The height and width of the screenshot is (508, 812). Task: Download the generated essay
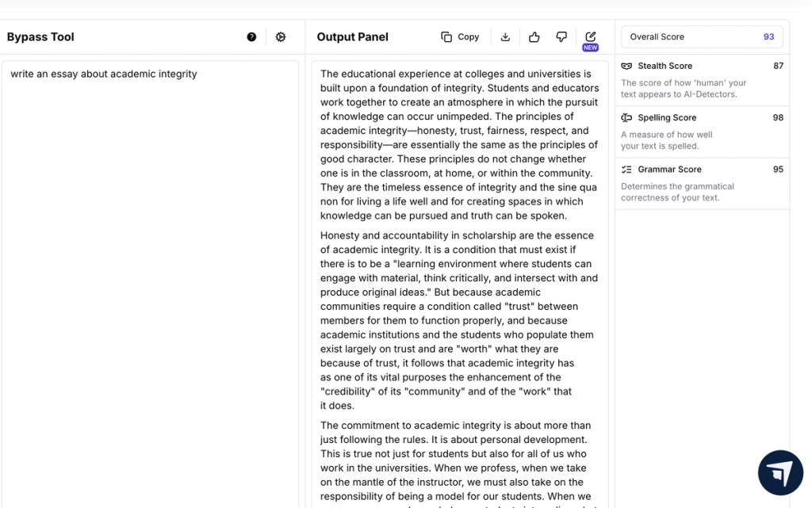505,36
